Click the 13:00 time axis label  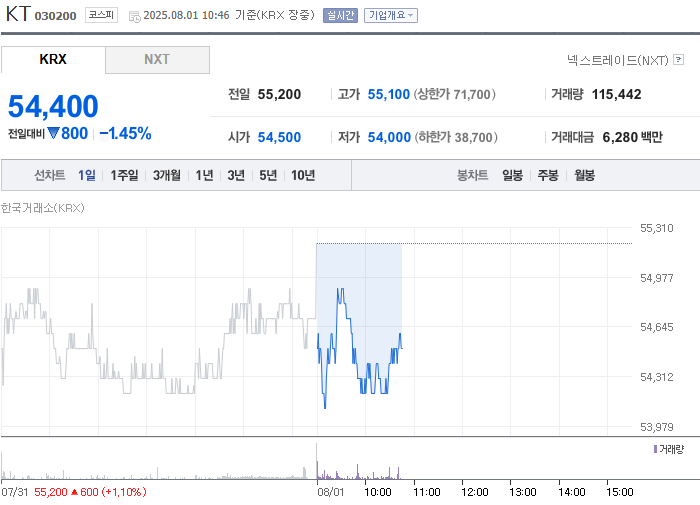(x=523, y=492)
